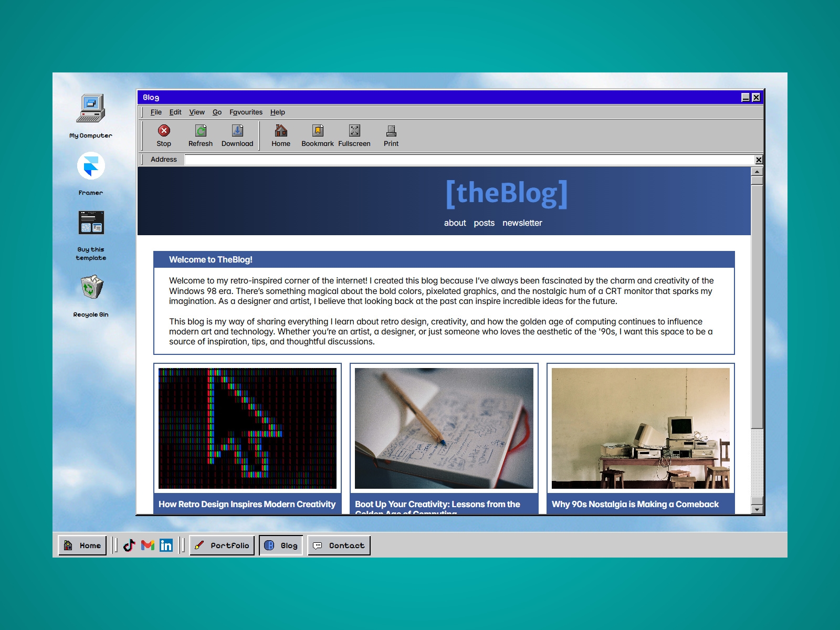Click the Refresh toolbar icon

[201, 131]
